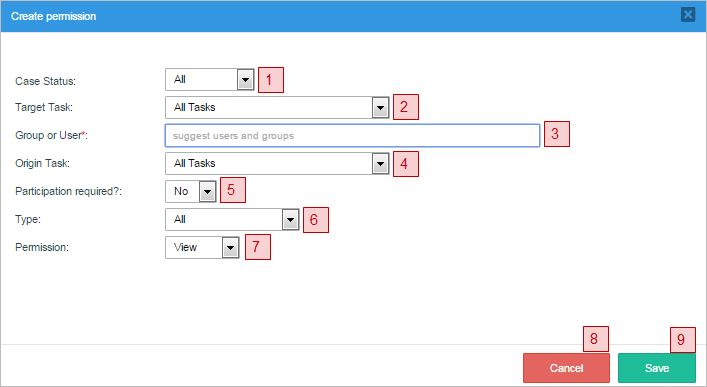Focus the Group or User suggestion field
The width and height of the screenshot is (707, 387).
[x=353, y=135]
